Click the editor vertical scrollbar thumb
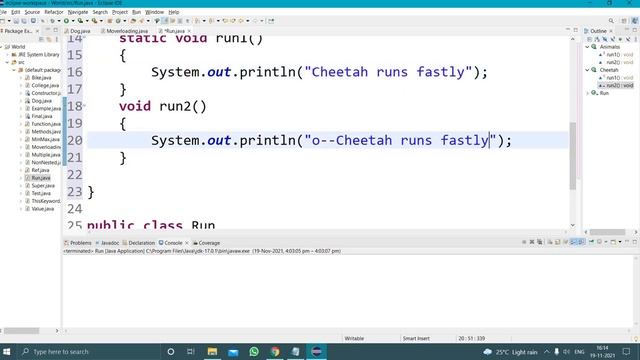 [x=573, y=156]
